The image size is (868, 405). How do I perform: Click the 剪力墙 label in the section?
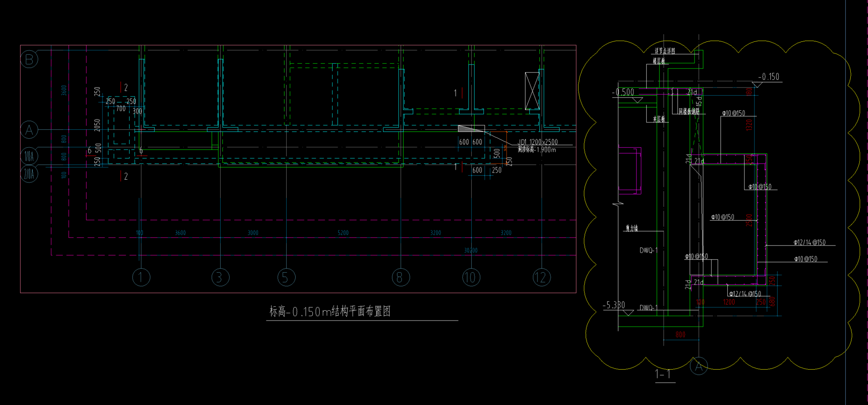pos(631,228)
